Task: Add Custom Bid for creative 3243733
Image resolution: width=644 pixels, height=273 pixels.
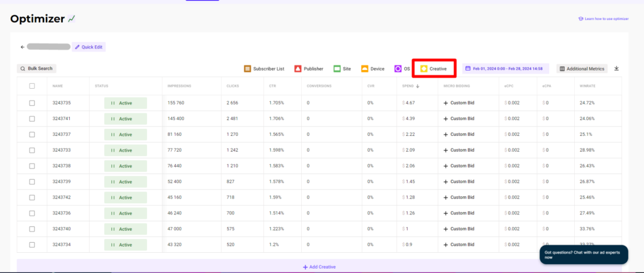Action: pos(458,150)
